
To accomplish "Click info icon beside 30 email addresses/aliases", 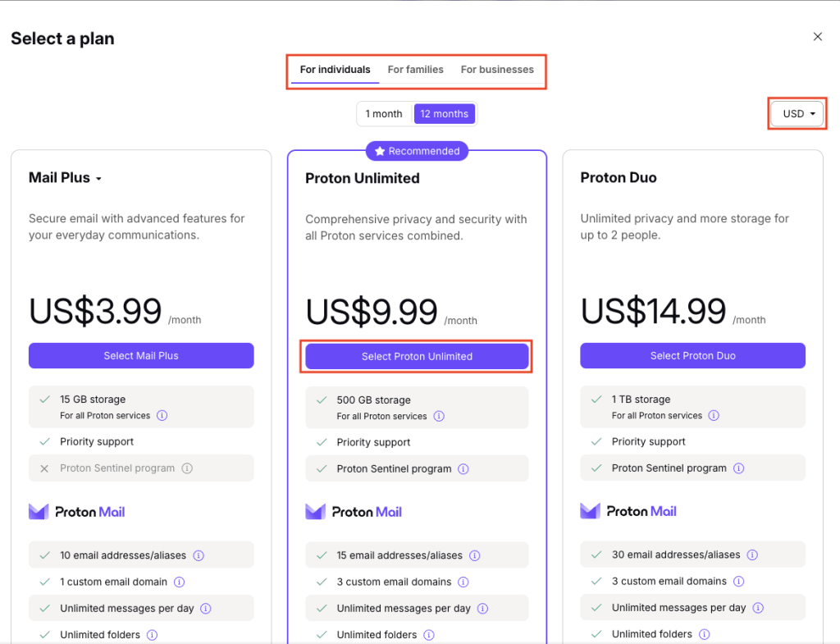I will 751,555.
